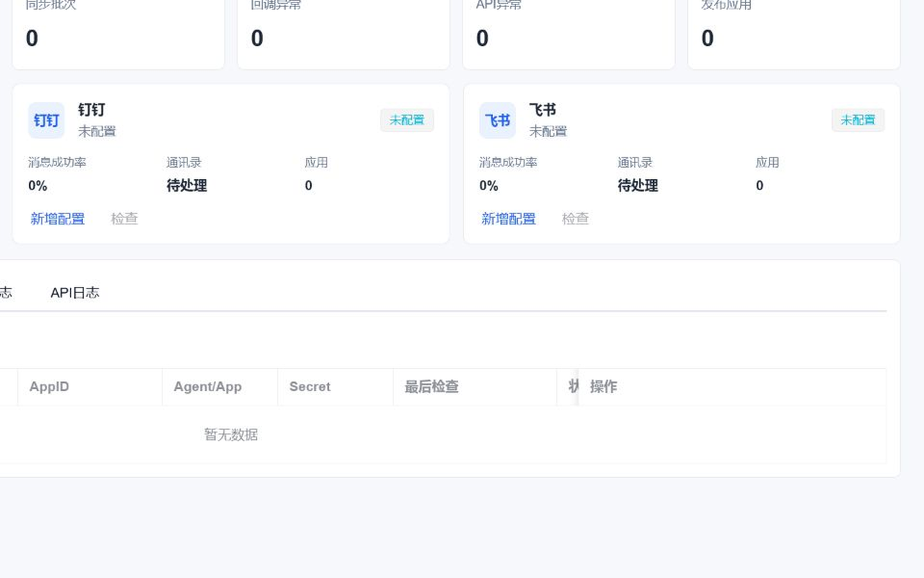Click the 应用 label in 飞书 card
The width and height of the screenshot is (924, 578).
[x=767, y=162]
